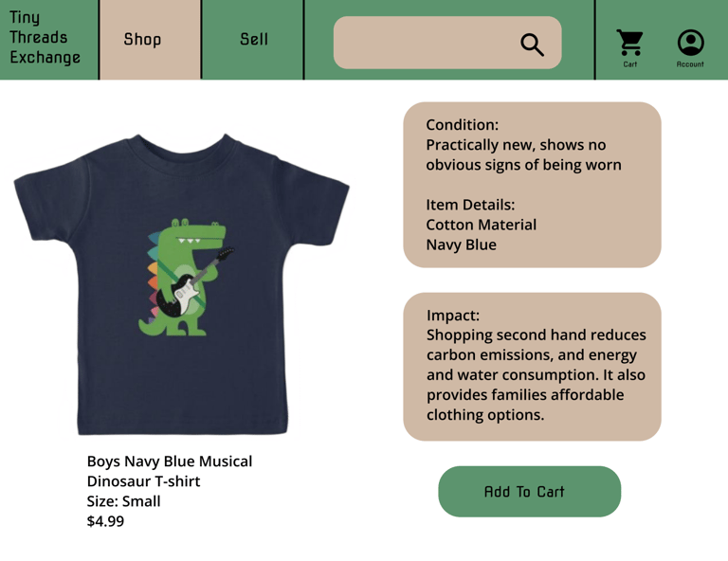The height and width of the screenshot is (561, 728).
Task: Click the Size: Small text
Action: 123,501
